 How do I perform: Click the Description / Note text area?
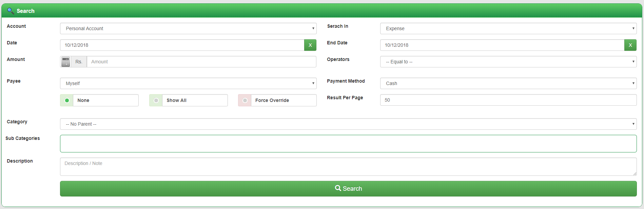348,166
